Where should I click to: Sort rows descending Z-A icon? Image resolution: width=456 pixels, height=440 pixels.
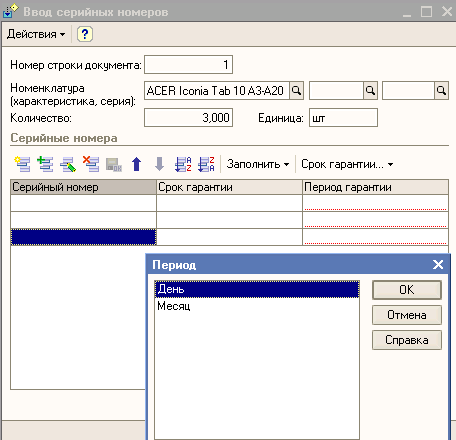[x=206, y=164]
